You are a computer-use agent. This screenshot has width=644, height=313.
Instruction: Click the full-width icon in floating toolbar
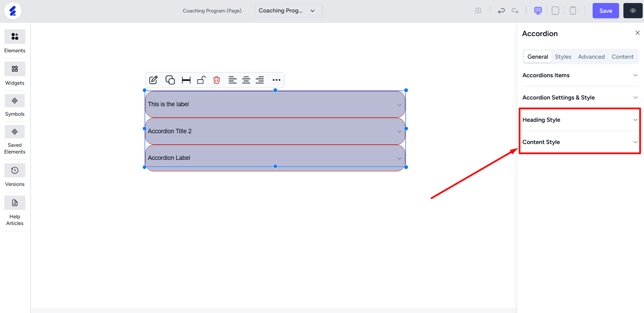tap(186, 80)
